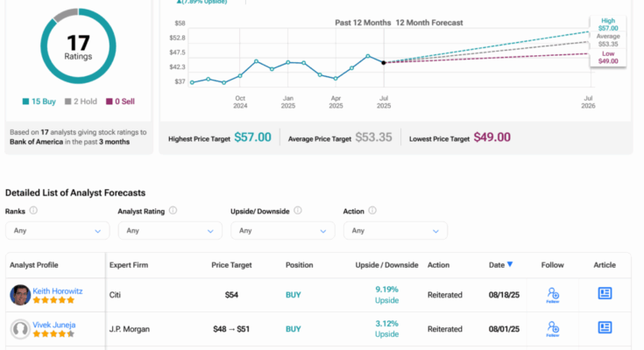Open the article icon for Citi rating
Screen dimensions: 644x350
pyautogui.click(x=605, y=294)
